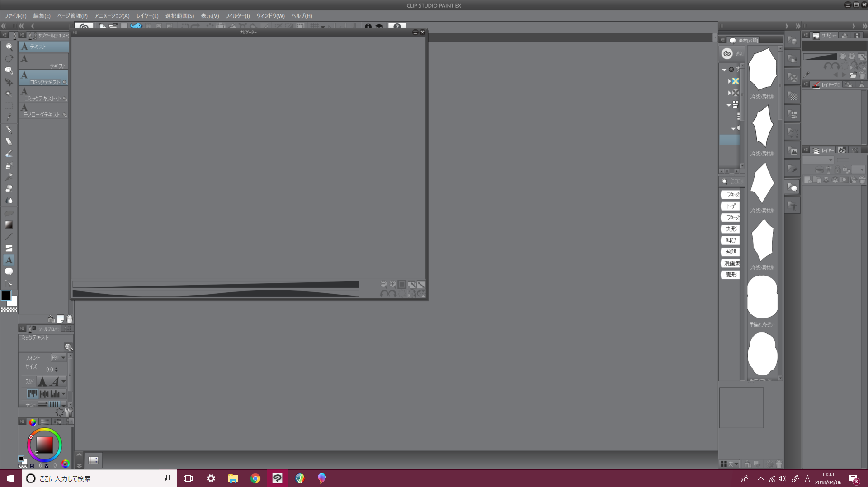Switch to the レイヤープロパティ tab
The height and width of the screenshot is (487, 868).
(x=826, y=84)
